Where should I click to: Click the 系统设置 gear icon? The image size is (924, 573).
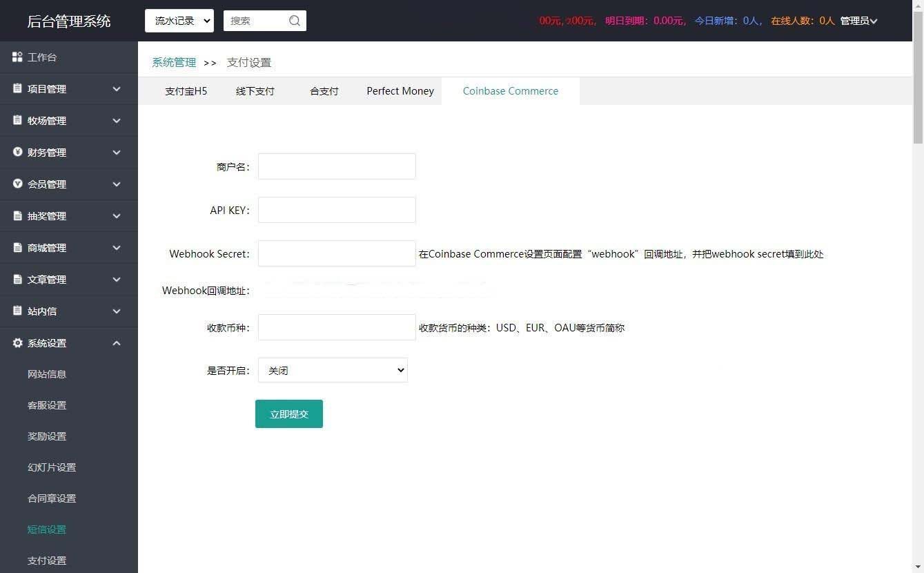[18, 343]
